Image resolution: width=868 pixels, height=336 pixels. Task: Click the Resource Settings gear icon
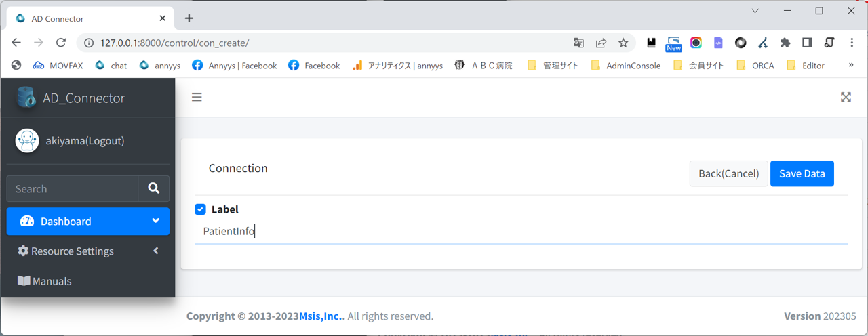coord(23,251)
